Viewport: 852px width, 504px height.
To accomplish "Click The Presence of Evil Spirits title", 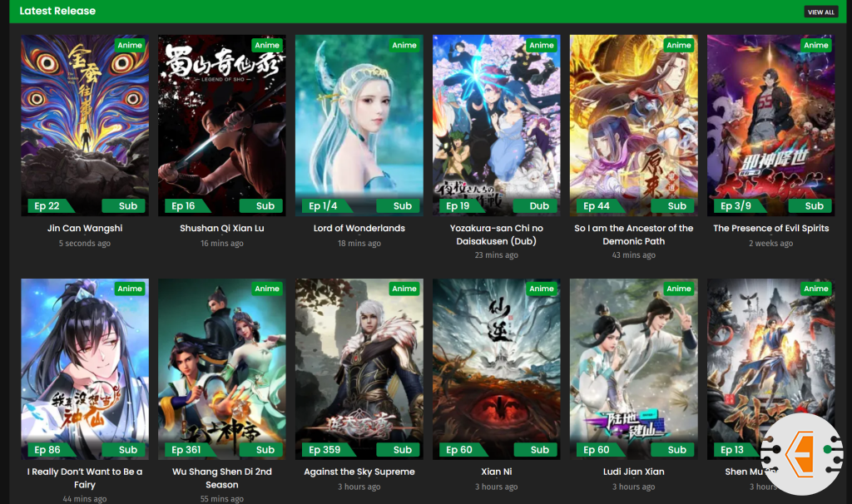I will click(771, 228).
